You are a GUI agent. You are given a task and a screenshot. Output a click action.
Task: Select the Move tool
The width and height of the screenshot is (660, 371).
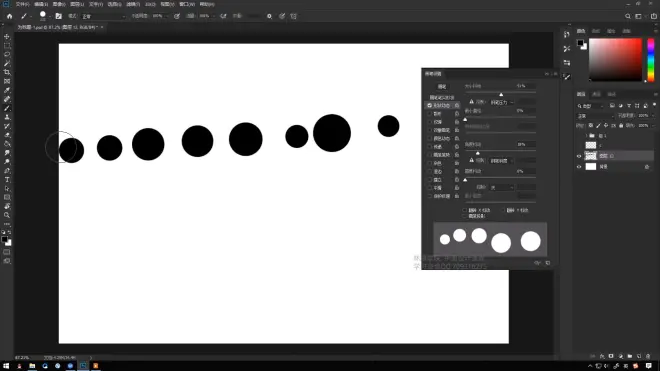point(7,37)
